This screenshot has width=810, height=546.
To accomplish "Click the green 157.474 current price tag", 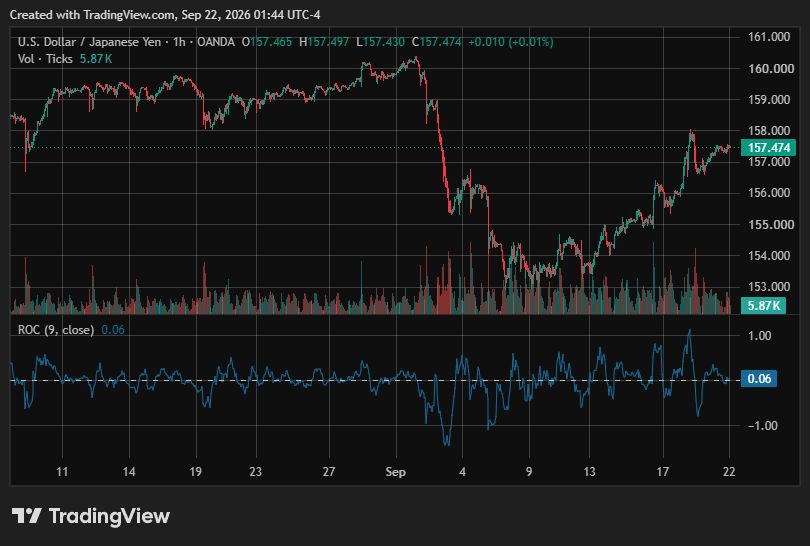I will pos(769,148).
